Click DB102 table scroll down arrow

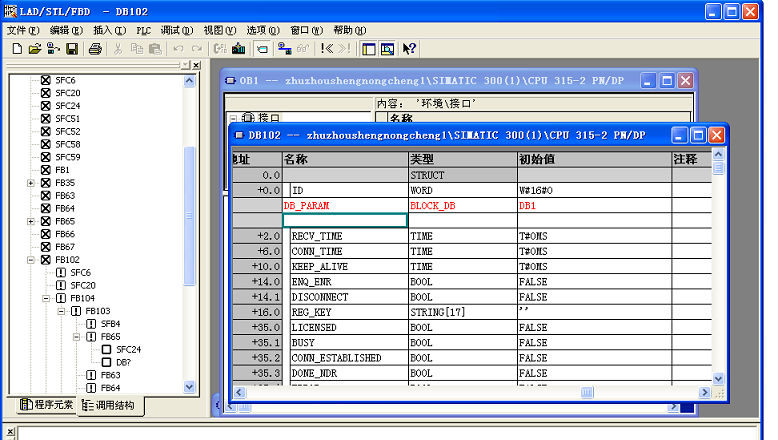click(x=718, y=378)
